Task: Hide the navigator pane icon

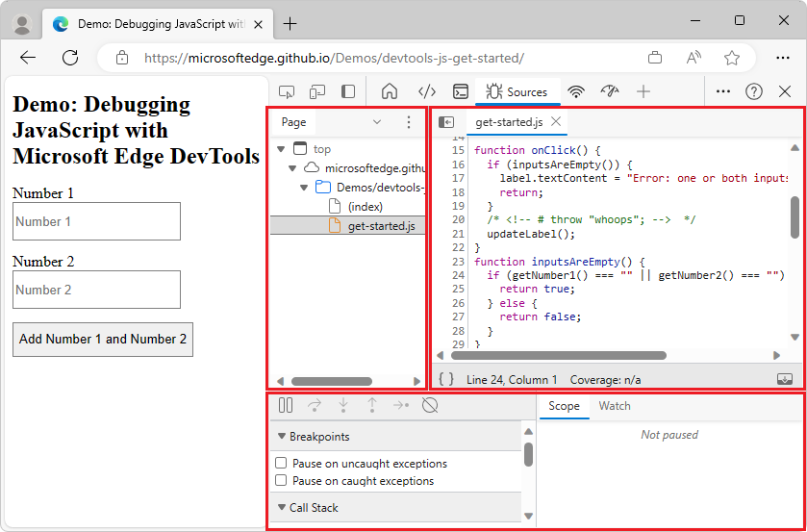Action: [446, 122]
